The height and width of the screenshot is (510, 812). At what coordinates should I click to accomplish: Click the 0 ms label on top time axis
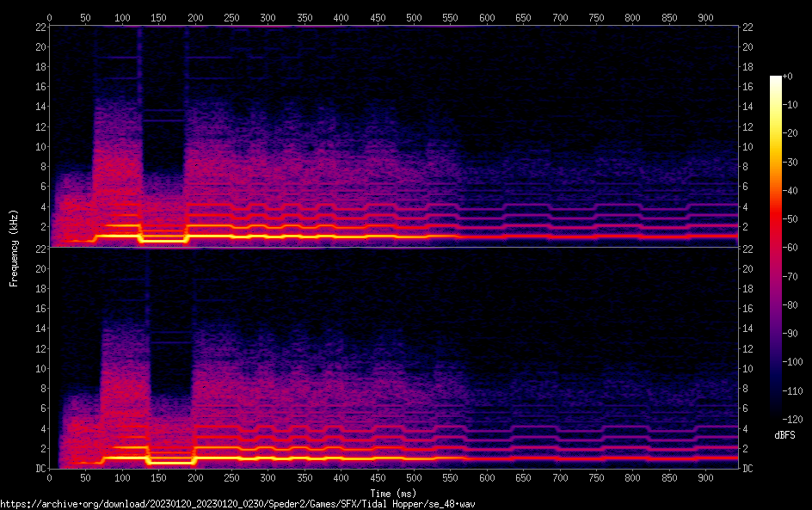(49, 17)
